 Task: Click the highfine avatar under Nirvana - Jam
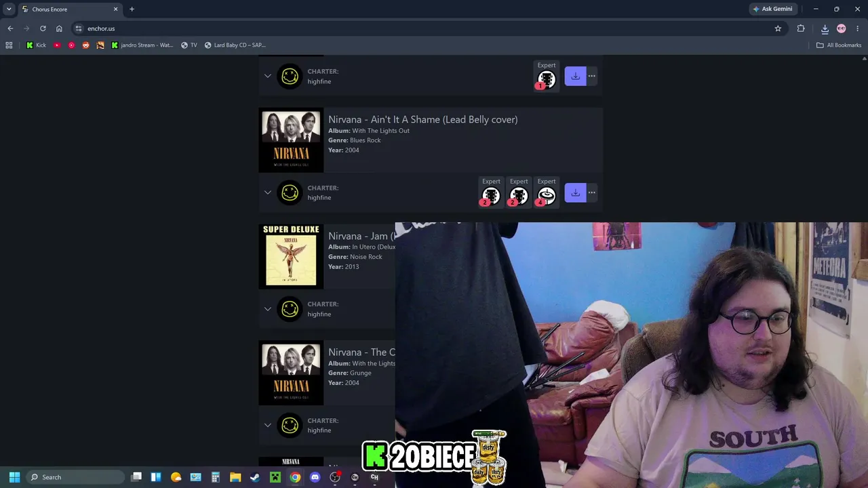pos(290,309)
